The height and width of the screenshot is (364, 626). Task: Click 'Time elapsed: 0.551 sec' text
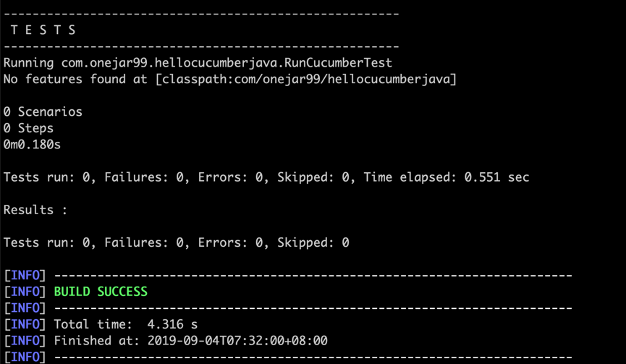447,177
